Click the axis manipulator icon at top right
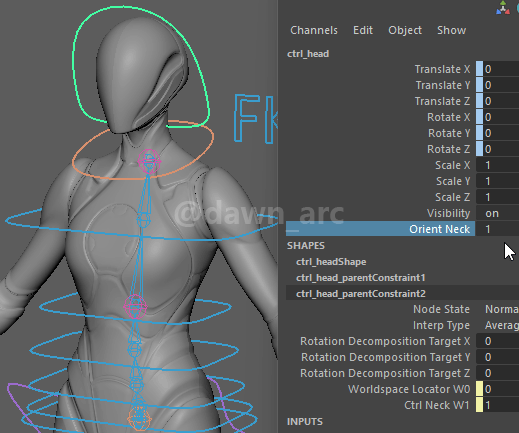The image size is (519, 433). click(x=503, y=8)
